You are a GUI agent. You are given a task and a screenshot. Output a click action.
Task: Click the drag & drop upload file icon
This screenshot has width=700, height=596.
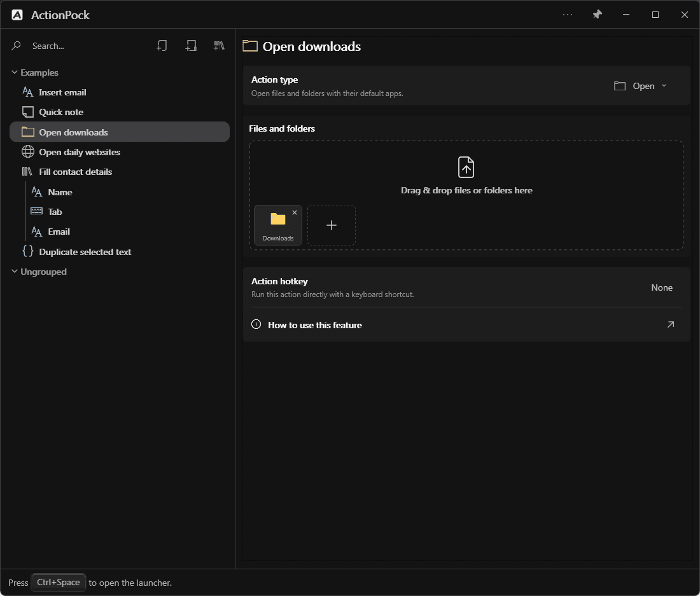coord(466,167)
